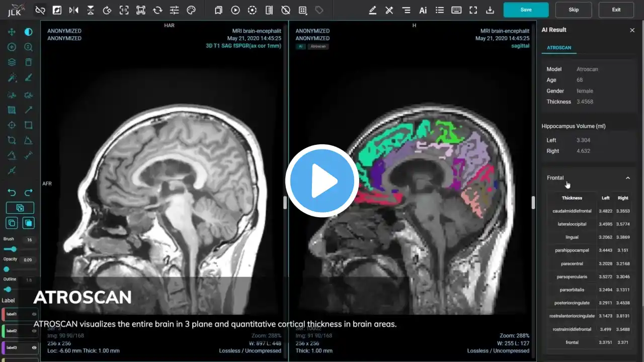The width and height of the screenshot is (644, 362).
Task: Enter fullscreen mode
Action: coord(473,10)
